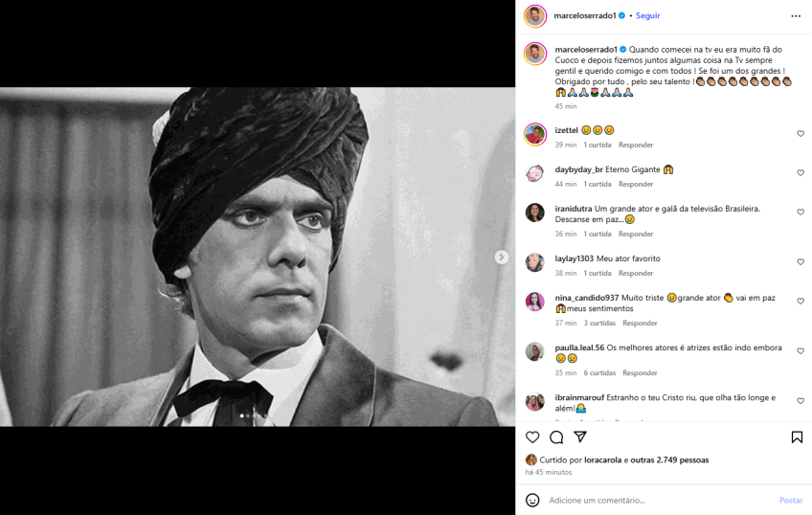Share post via paper plane icon

coord(579,437)
